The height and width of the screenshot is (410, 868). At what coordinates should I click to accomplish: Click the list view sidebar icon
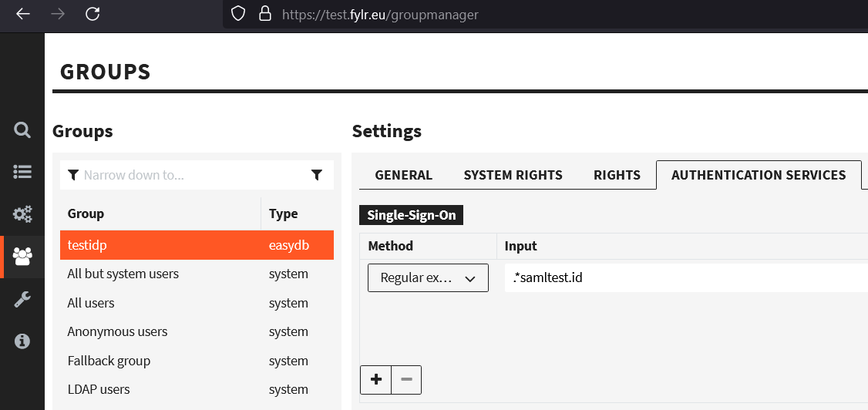coord(22,172)
